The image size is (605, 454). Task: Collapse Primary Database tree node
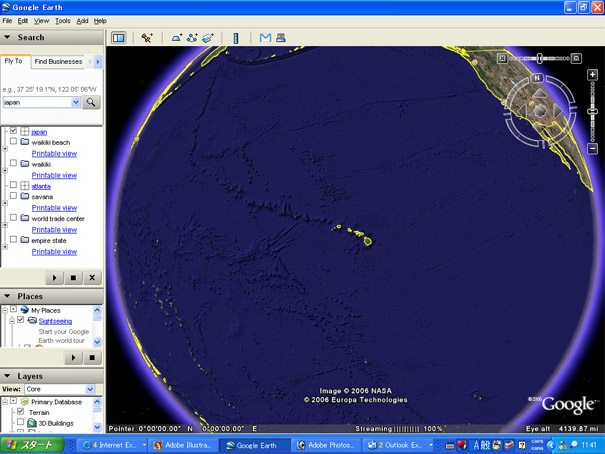[x=5, y=402]
